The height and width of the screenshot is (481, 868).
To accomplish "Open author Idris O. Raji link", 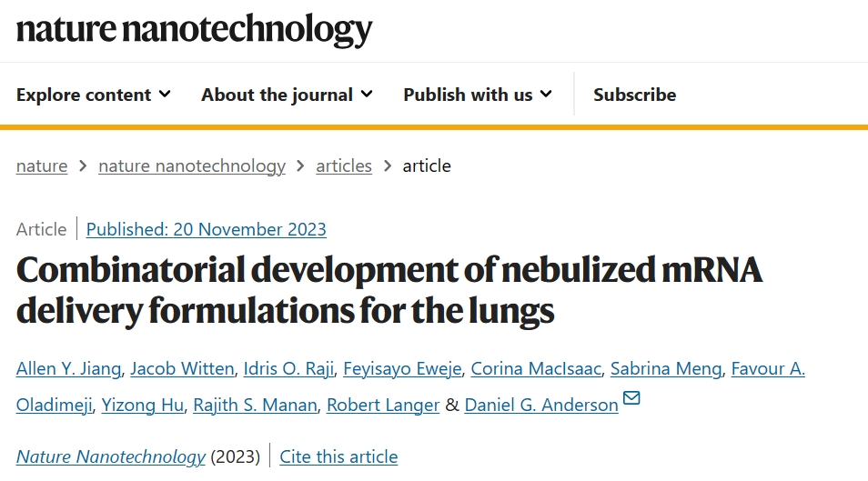I will coord(288,368).
